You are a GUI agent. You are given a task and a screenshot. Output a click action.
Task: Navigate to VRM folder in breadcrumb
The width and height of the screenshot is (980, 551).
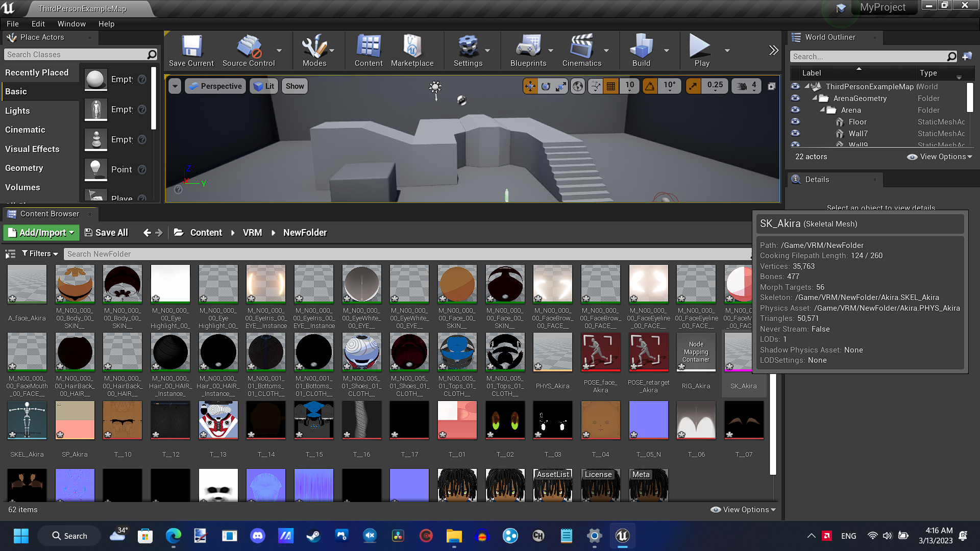click(252, 233)
